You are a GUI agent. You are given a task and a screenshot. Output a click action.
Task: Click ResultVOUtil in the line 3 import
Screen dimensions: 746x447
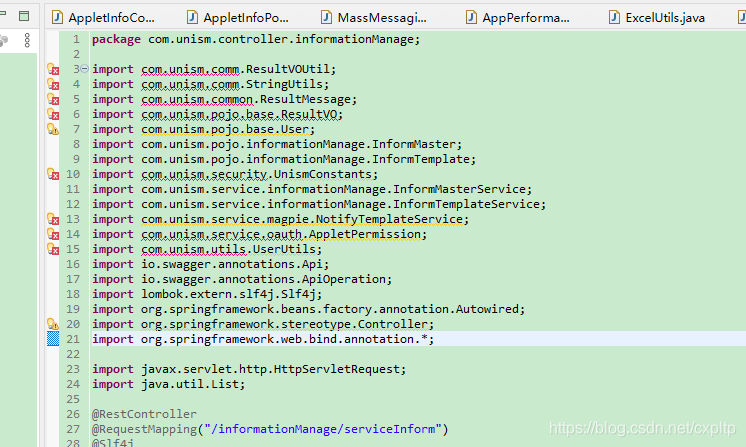pos(288,69)
